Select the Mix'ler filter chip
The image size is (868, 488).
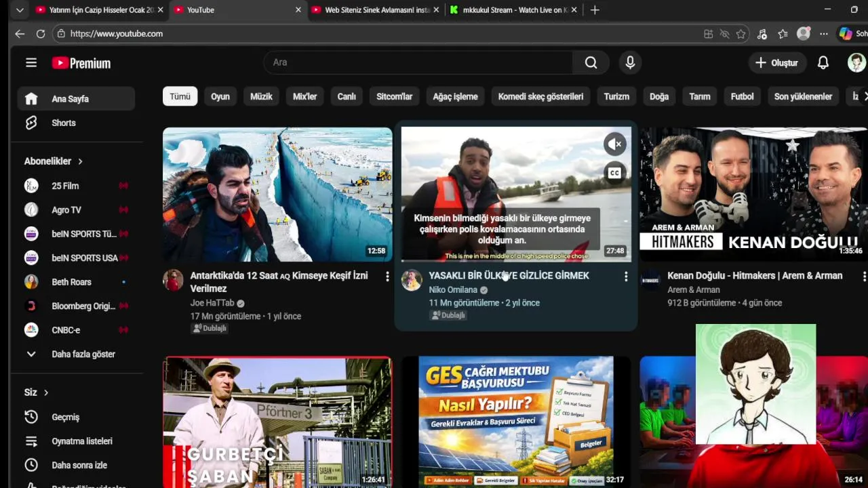(x=304, y=96)
